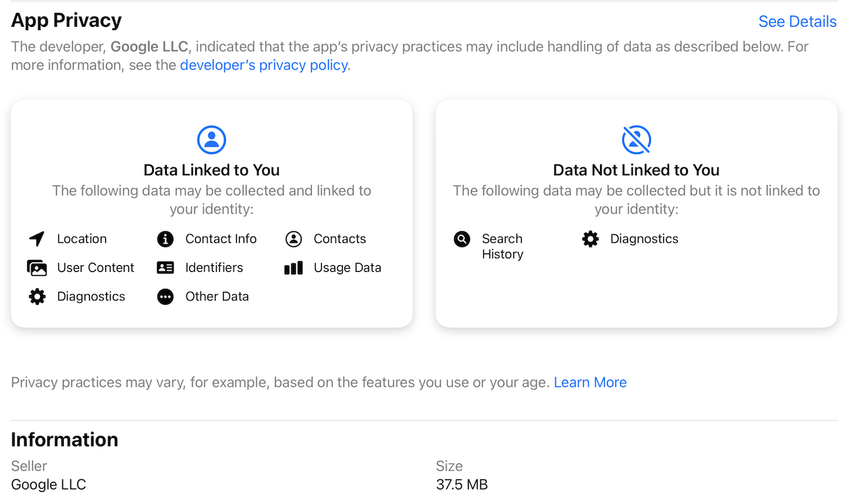Screen dimensions: 856x504
Task: Click the Contact Info icon
Action: tap(165, 239)
